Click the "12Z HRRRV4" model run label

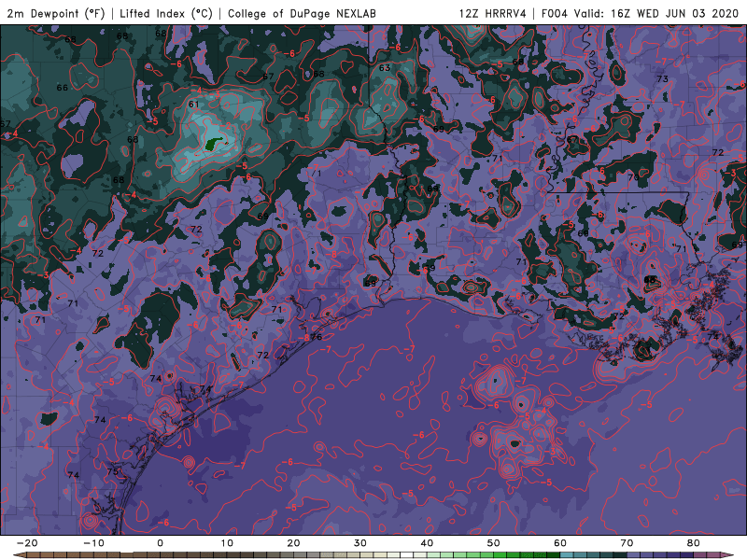493,13
